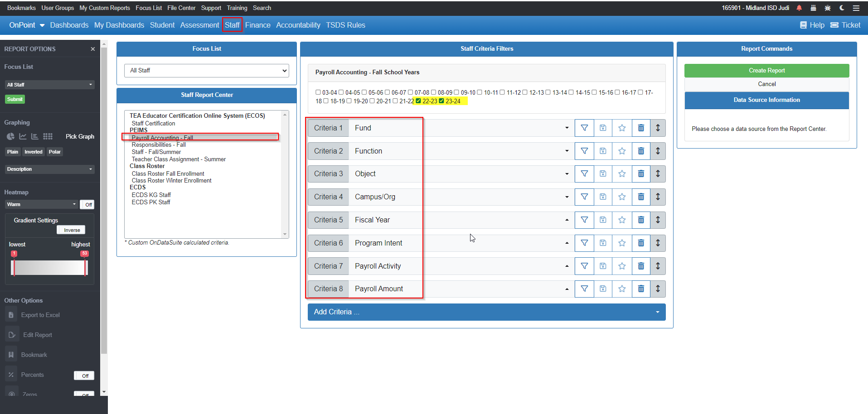Select the bar chart graph type
Viewport: 868px width, 414px height.
(x=34, y=136)
